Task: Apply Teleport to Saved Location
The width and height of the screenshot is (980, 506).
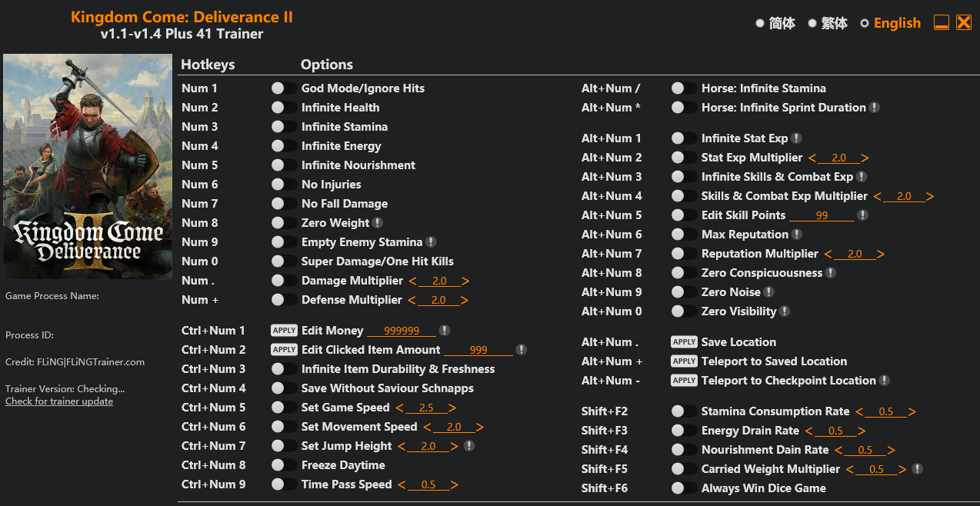Action: [x=684, y=361]
